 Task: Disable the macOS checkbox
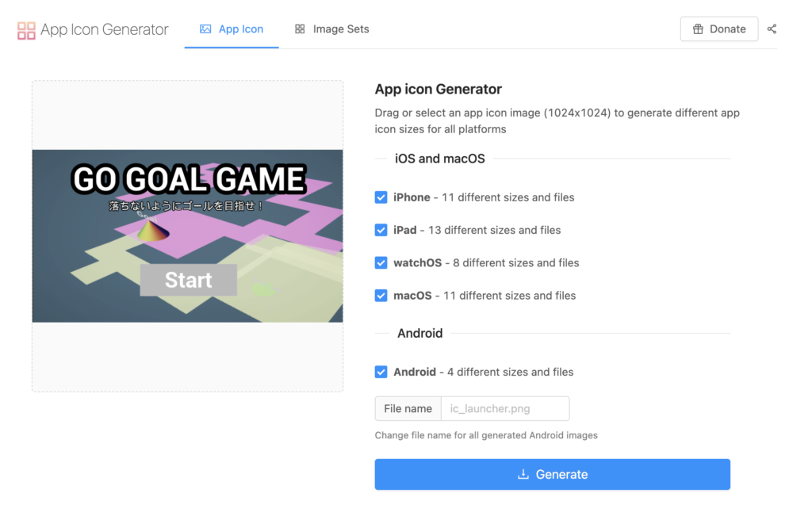tap(381, 295)
